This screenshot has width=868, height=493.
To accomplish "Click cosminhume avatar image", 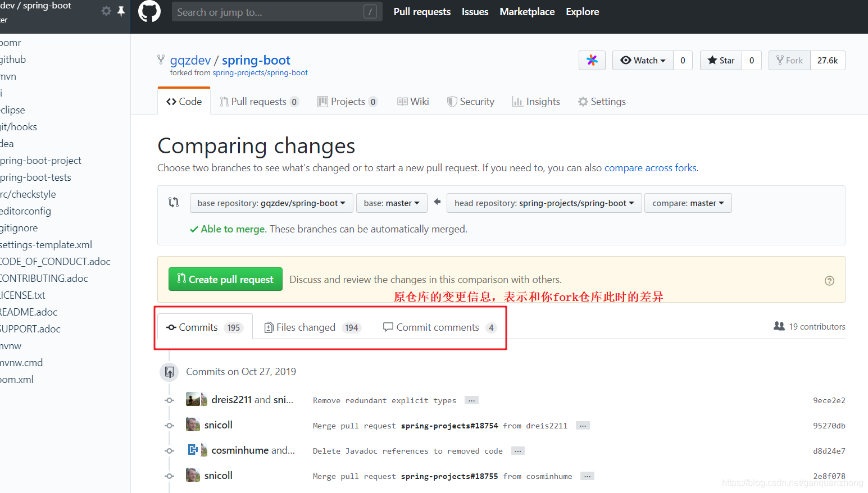I will [193, 450].
